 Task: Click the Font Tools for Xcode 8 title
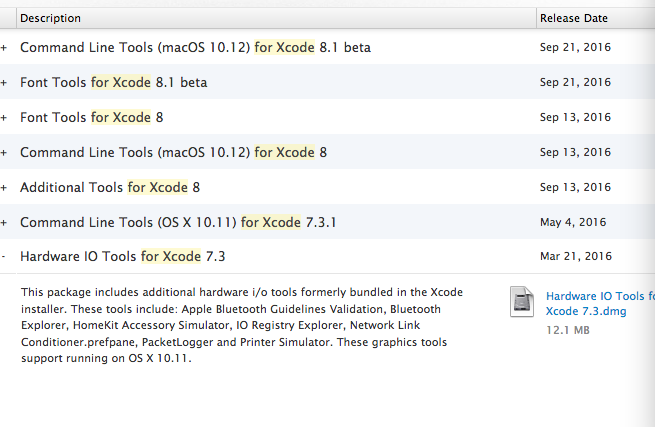click(91, 117)
